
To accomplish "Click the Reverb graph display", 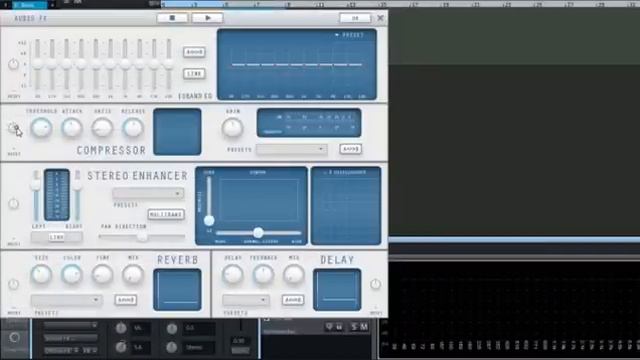I will (177, 290).
